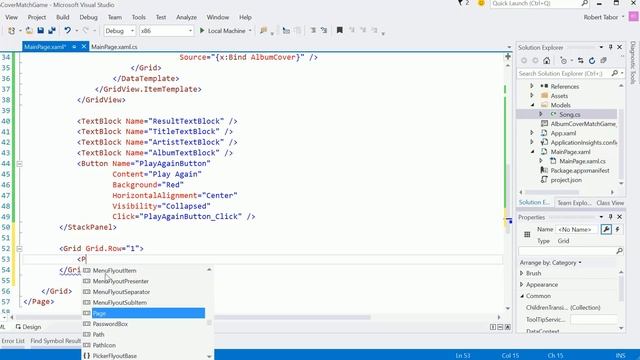The image size is (640, 360).
Task: Expand the App.xaml node
Action: click(532, 133)
